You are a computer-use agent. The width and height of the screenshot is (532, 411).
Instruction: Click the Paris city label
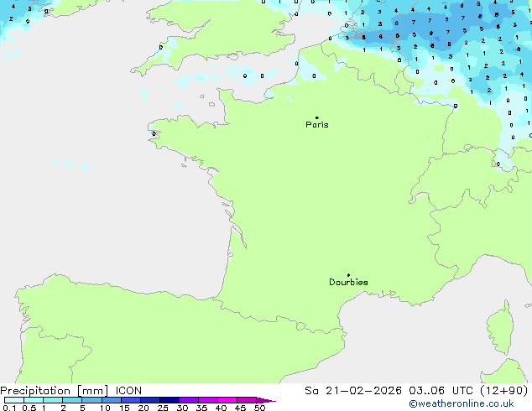pos(317,125)
